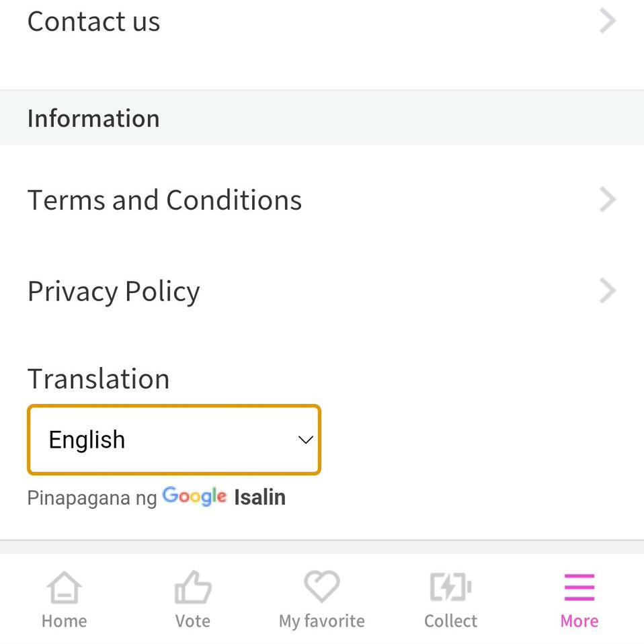Tap the More hamburger menu icon
The width and height of the screenshot is (644, 644).
[x=579, y=588]
